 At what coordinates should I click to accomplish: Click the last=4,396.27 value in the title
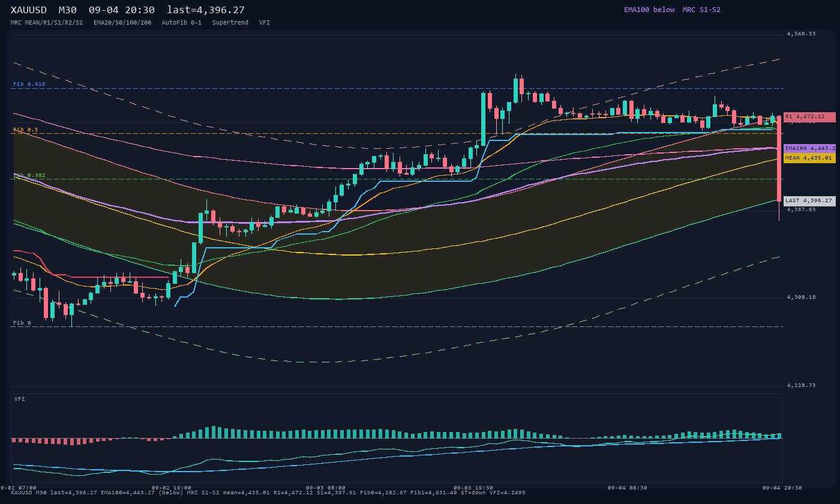pyautogui.click(x=206, y=10)
